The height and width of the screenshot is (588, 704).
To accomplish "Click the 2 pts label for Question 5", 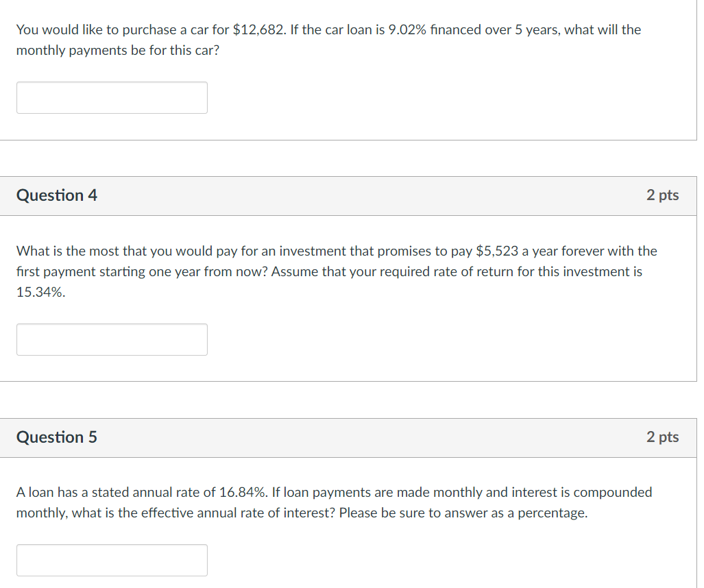I will pos(663,437).
